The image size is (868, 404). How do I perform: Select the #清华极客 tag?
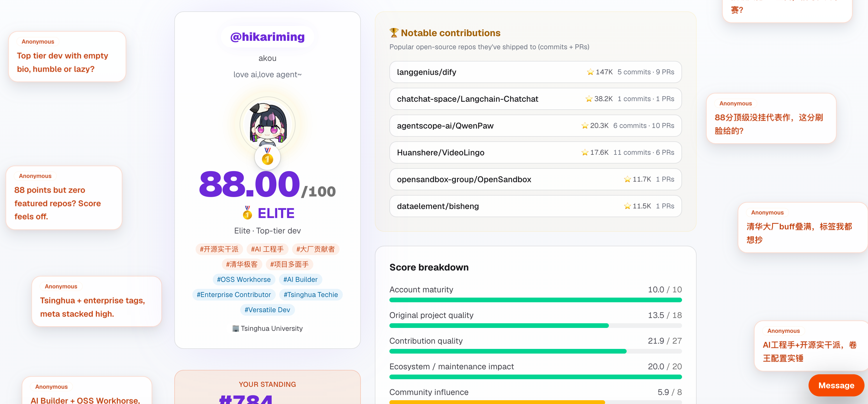click(x=242, y=264)
